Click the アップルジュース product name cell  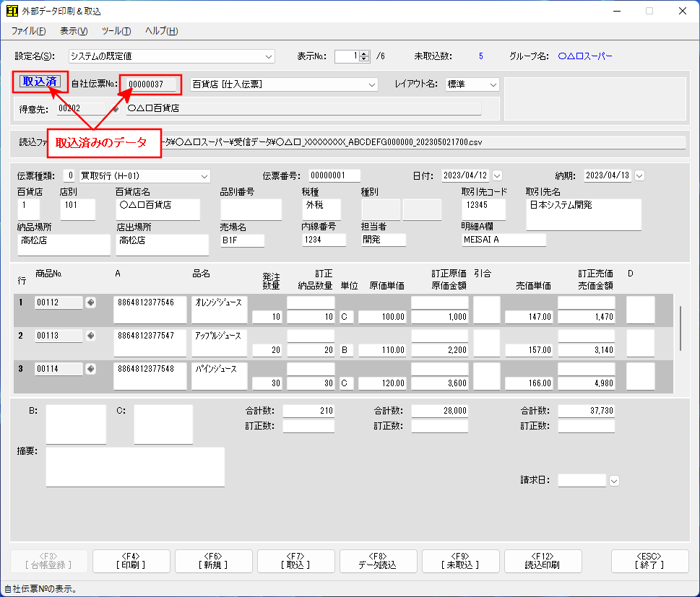point(219,343)
